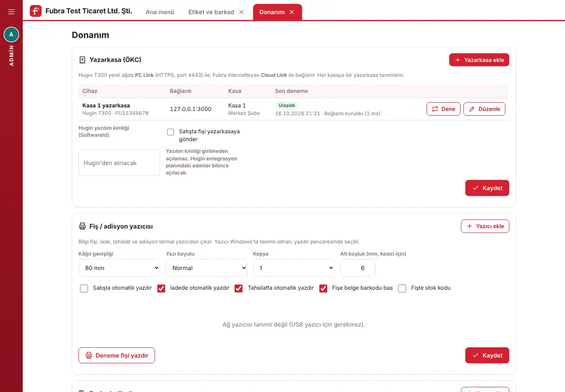Save the Yazarkasa section with Kaydet
Image resolution: width=565 pixels, height=392 pixels.
coord(487,188)
